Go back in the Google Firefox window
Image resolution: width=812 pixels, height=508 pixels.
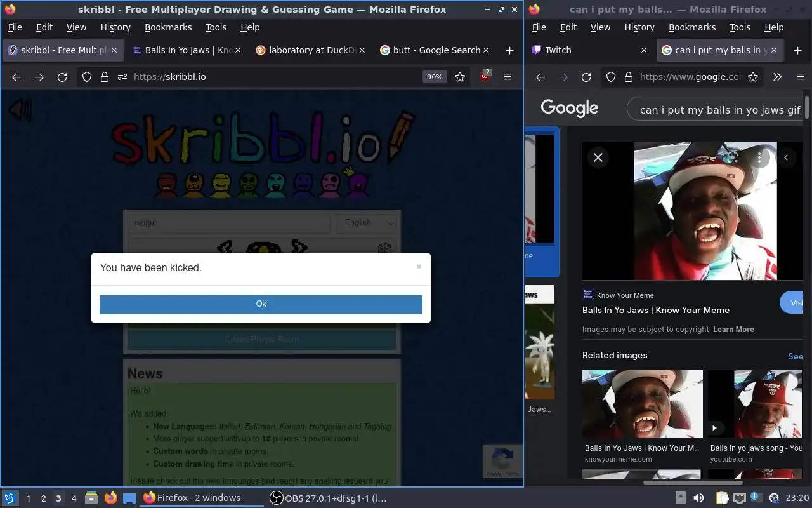coord(540,77)
